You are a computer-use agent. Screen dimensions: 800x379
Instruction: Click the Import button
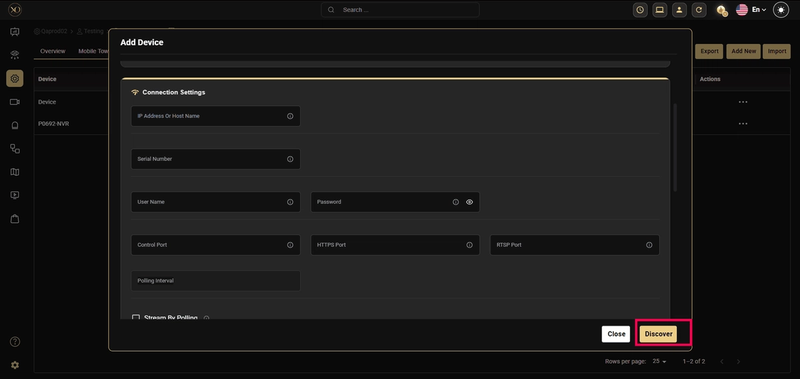pos(777,51)
